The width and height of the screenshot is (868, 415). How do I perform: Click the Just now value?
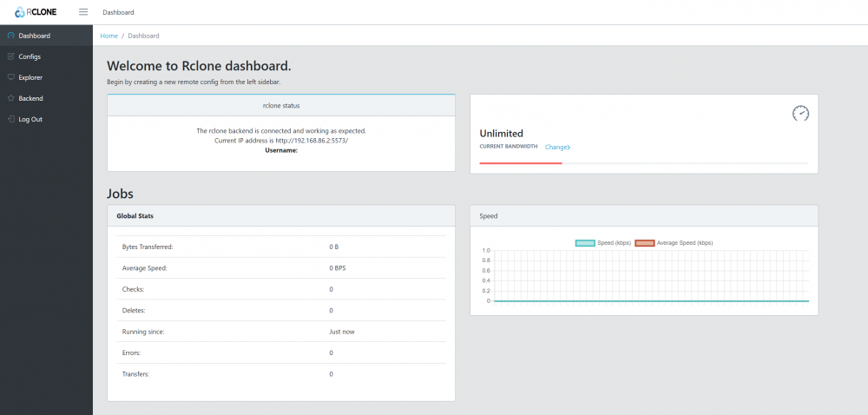click(341, 332)
